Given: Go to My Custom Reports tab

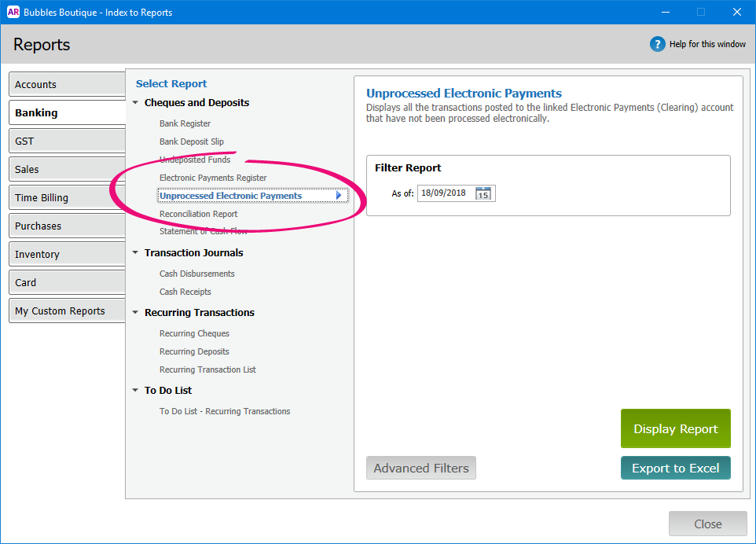Looking at the screenshot, I should tap(67, 311).
